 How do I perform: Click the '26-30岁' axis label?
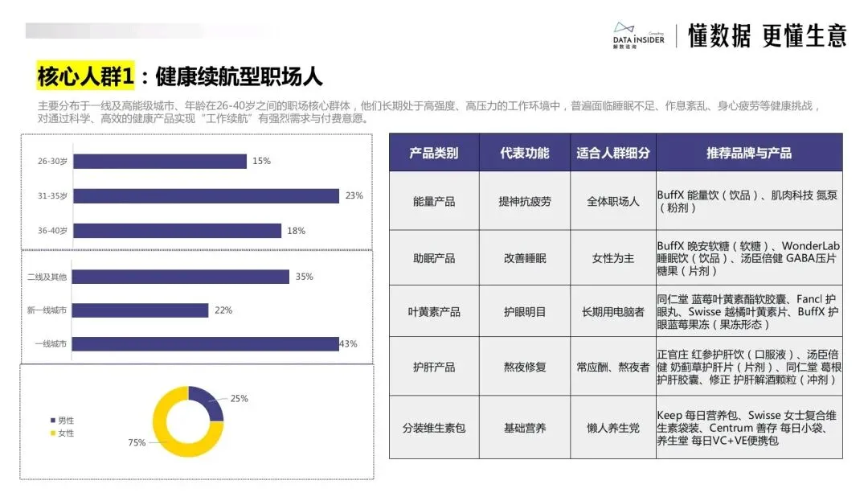coord(52,161)
